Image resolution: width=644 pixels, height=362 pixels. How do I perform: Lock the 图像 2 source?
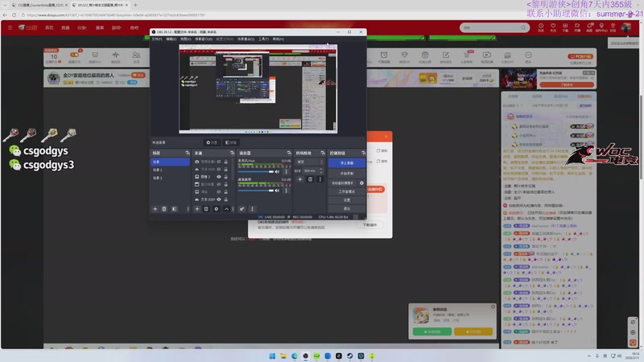coord(225,177)
